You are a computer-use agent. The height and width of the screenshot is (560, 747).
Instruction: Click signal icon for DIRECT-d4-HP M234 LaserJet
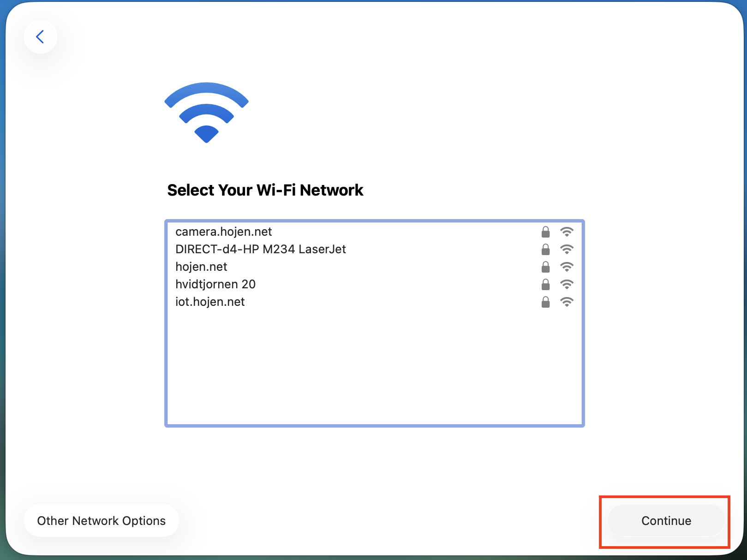[x=567, y=249]
